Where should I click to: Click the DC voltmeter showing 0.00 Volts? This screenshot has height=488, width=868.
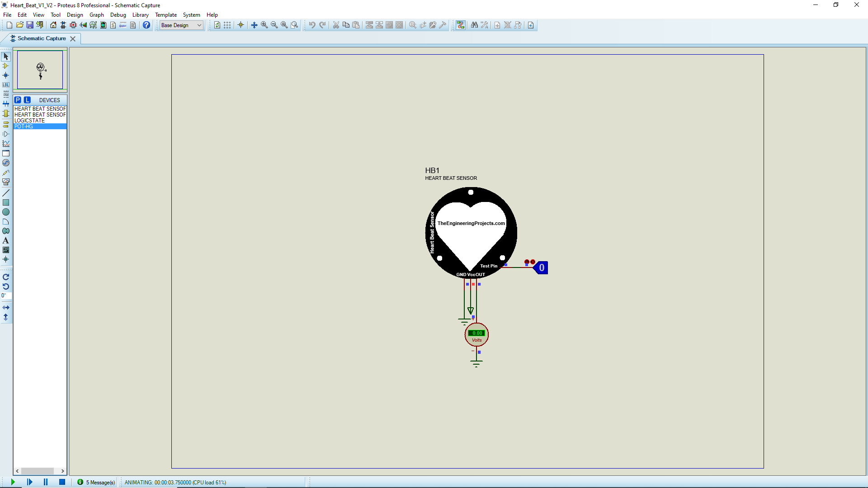coord(476,335)
